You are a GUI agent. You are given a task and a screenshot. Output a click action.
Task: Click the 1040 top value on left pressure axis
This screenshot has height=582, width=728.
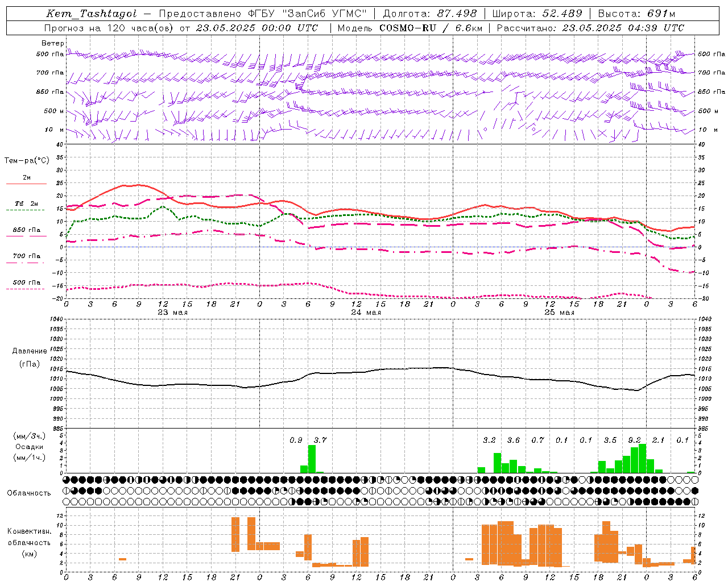(x=57, y=319)
